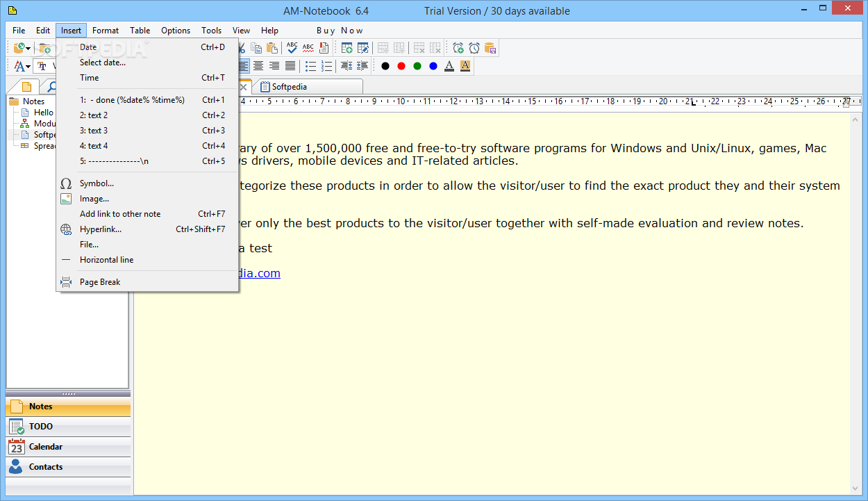Insert template '2: text 2'

[x=147, y=115]
